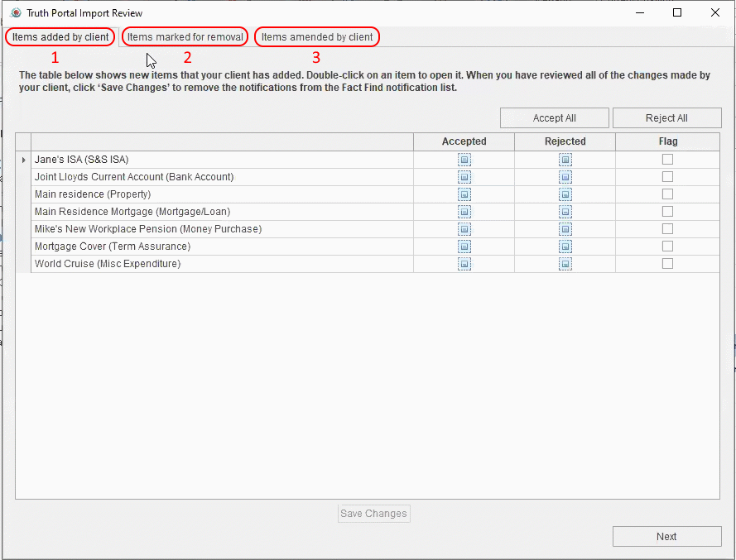The width and height of the screenshot is (736, 560).
Task: Reject the World Cruise expenditure item
Action: coord(565,264)
